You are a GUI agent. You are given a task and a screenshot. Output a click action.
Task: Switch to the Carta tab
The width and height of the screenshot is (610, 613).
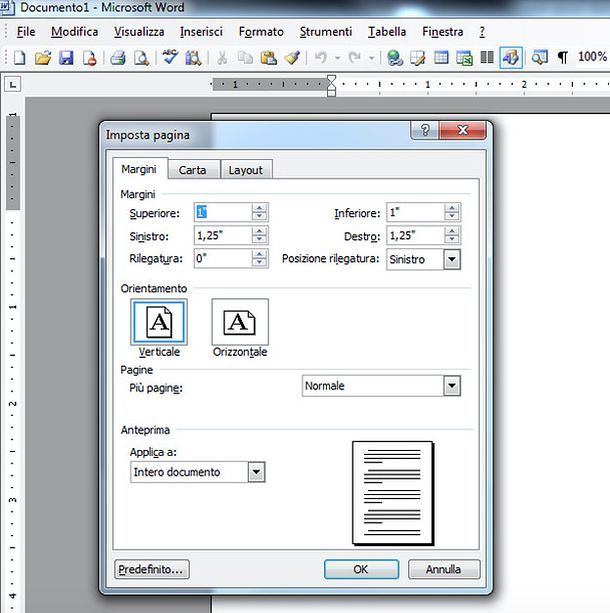(192, 170)
